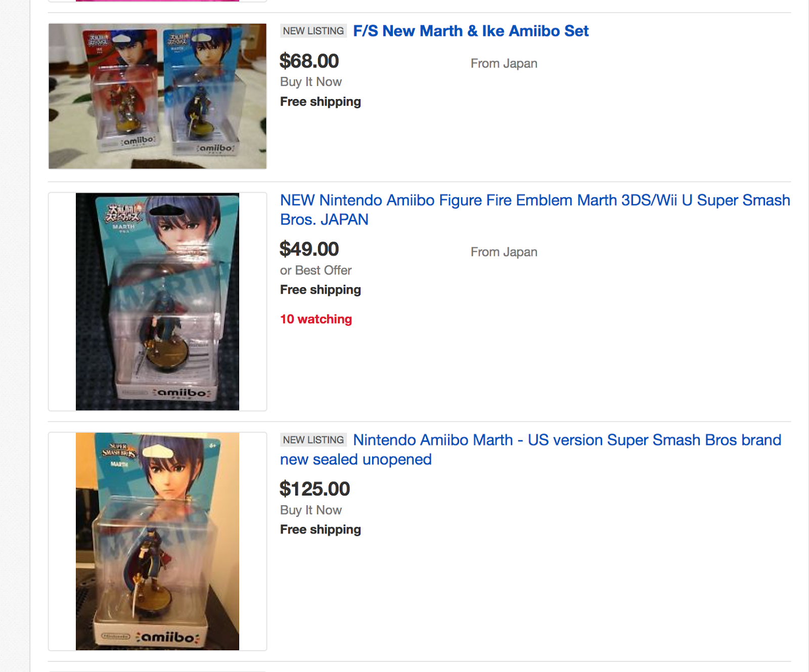
Task: Select the $49.00 price
Action: coord(309,249)
